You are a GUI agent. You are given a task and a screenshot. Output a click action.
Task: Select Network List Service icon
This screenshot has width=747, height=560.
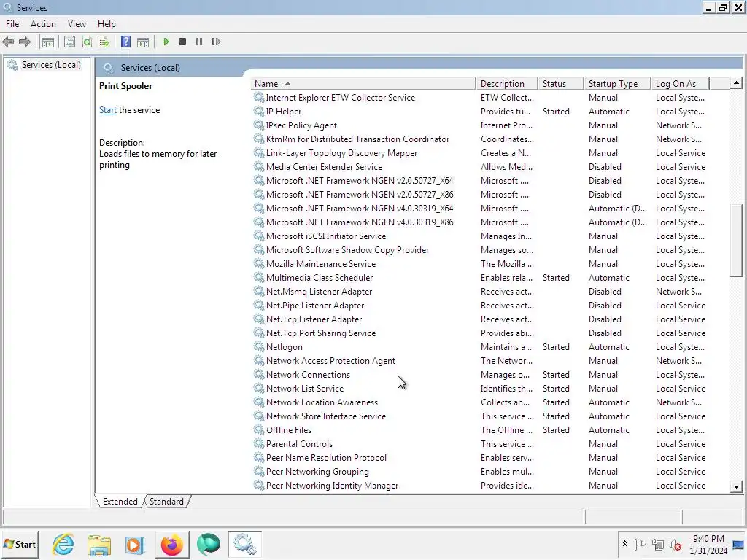(259, 388)
